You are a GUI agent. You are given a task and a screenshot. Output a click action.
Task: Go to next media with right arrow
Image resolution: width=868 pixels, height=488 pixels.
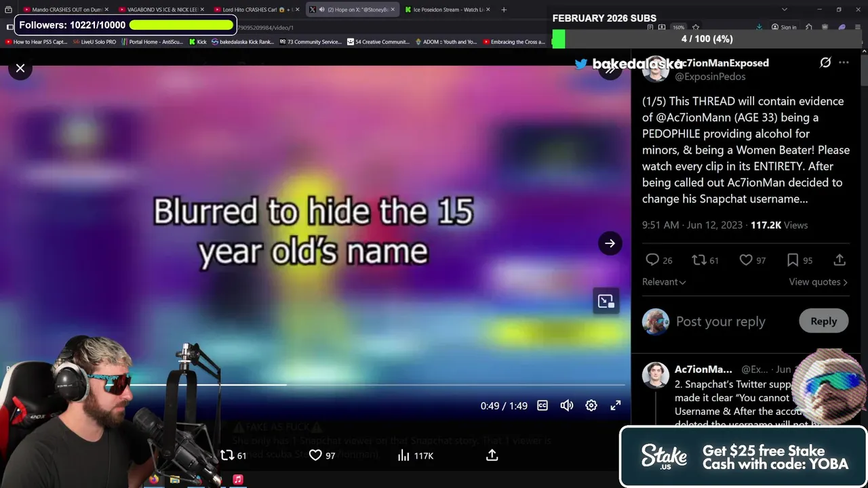(610, 243)
